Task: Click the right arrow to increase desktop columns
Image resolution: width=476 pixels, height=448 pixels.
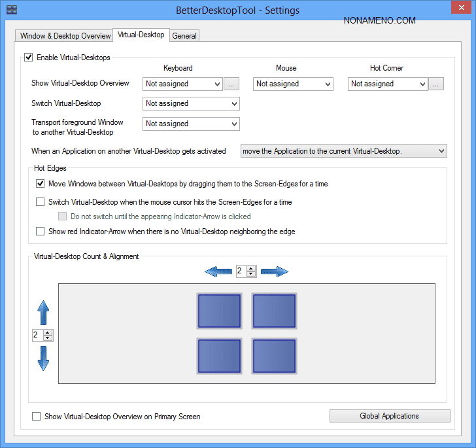Action: pos(275,271)
